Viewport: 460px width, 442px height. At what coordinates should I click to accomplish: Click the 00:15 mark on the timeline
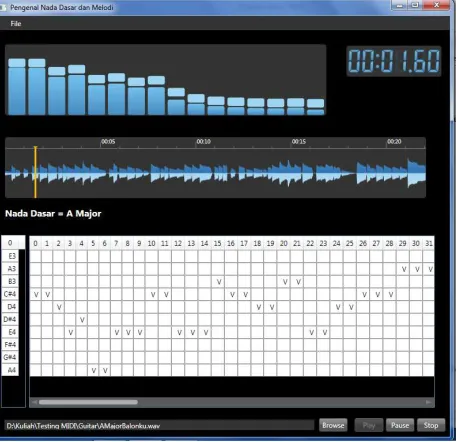299,142
